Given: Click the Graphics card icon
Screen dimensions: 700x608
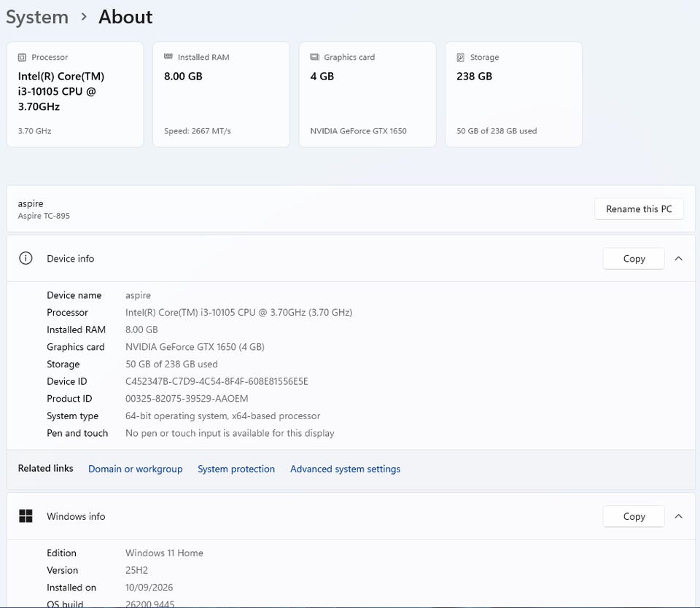Looking at the screenshot, I should point(315,57).
